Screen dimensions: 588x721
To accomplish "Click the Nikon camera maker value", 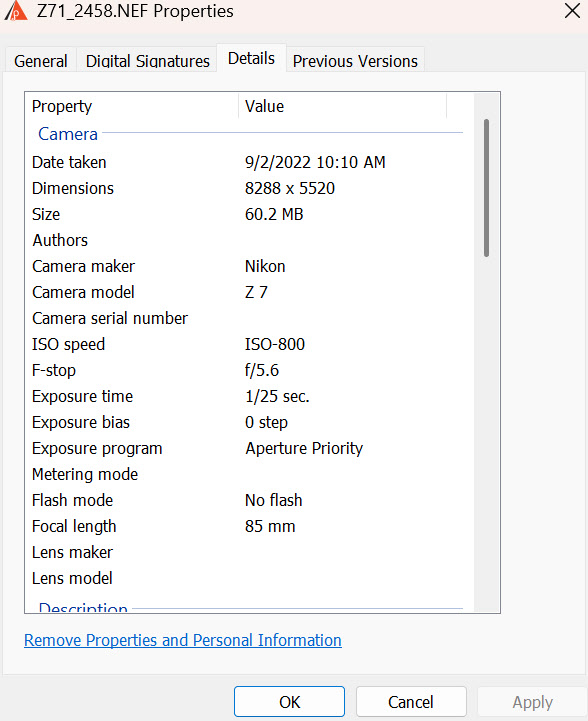I will [265, 266].
